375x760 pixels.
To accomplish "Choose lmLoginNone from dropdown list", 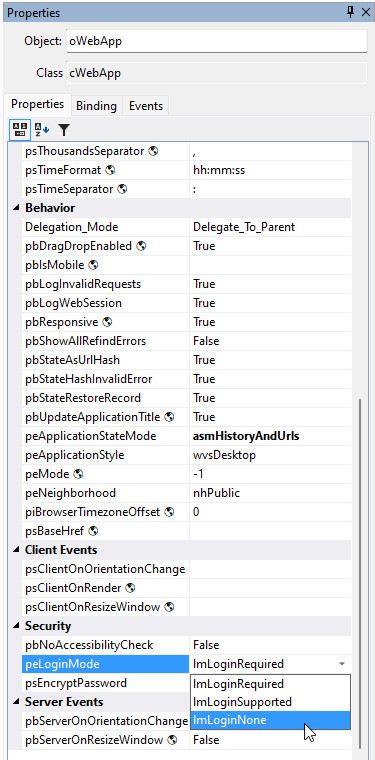I will click(270, 720).
